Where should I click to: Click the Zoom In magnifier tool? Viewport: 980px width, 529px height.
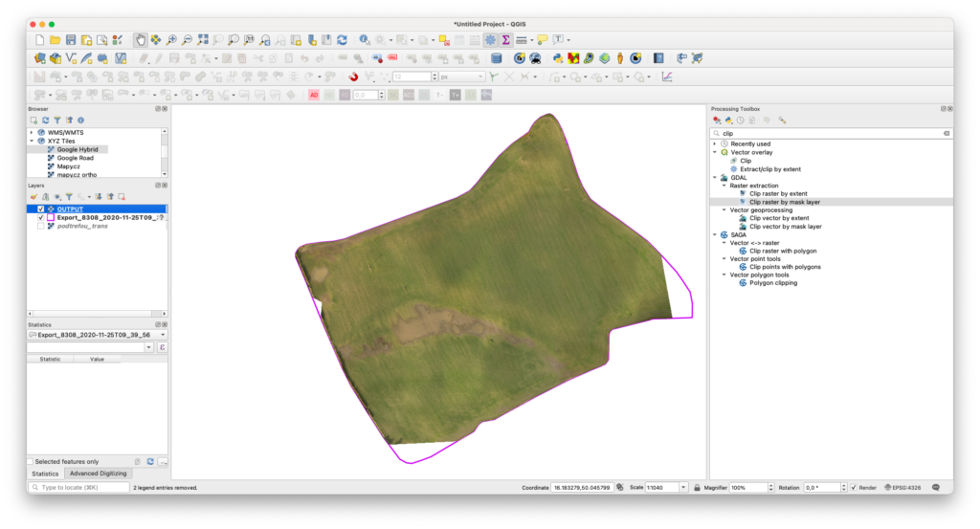click(x=171, y=40)
